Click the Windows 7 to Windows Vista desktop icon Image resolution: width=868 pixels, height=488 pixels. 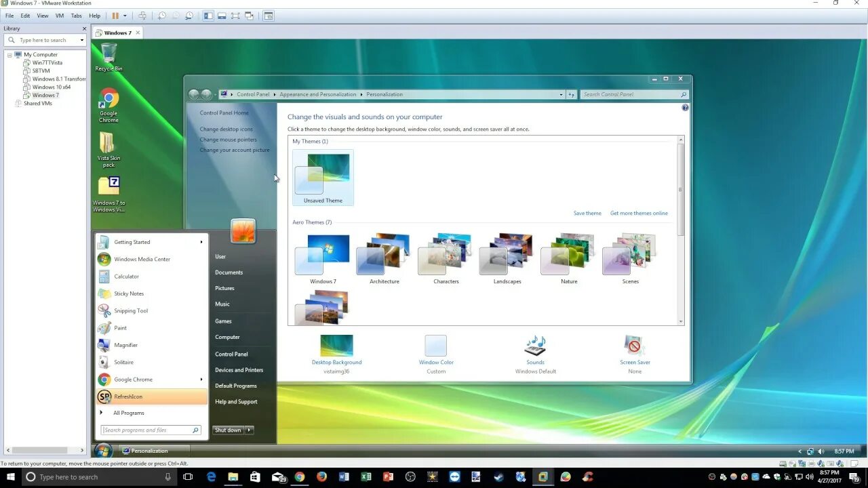(108, 195)
